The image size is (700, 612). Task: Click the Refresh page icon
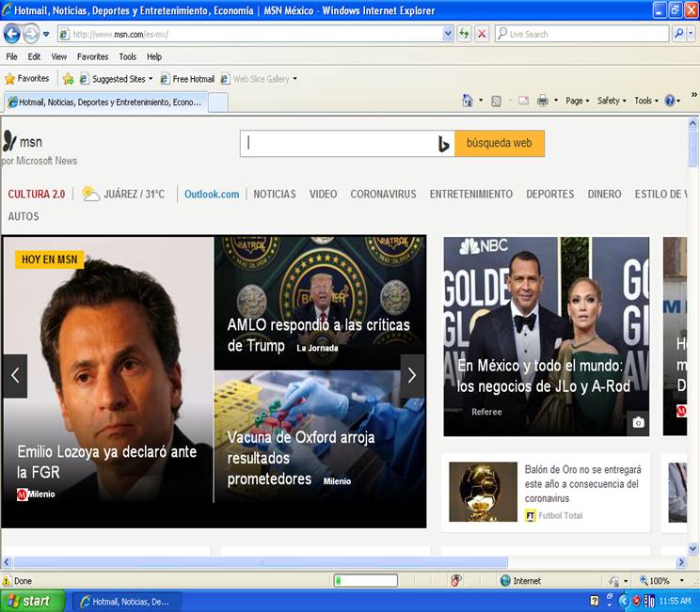point(464,34)
